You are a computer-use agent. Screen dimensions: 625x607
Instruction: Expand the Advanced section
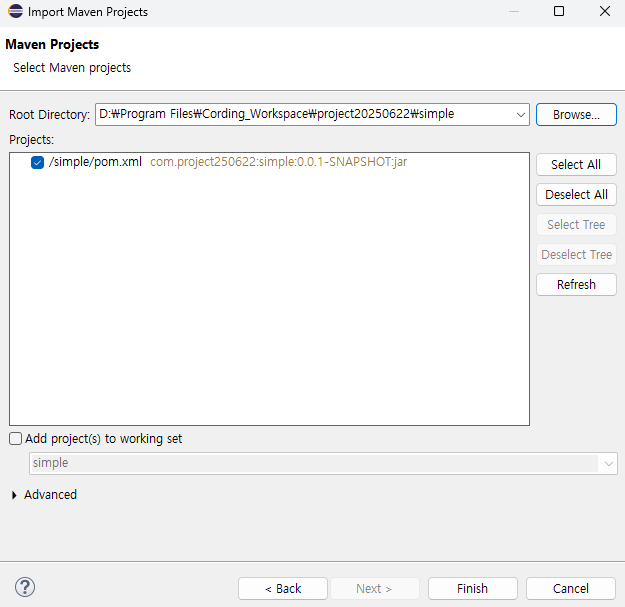coord(14,495)
